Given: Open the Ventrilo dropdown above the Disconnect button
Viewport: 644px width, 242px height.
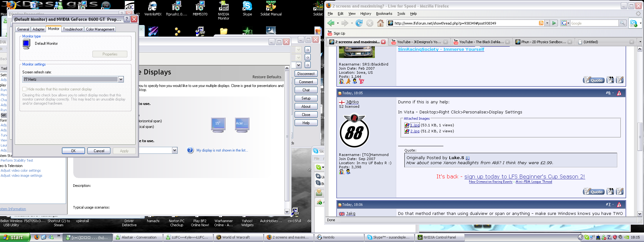Looking at the screenshot, I should pyautogui.click(x=299, y=65).
